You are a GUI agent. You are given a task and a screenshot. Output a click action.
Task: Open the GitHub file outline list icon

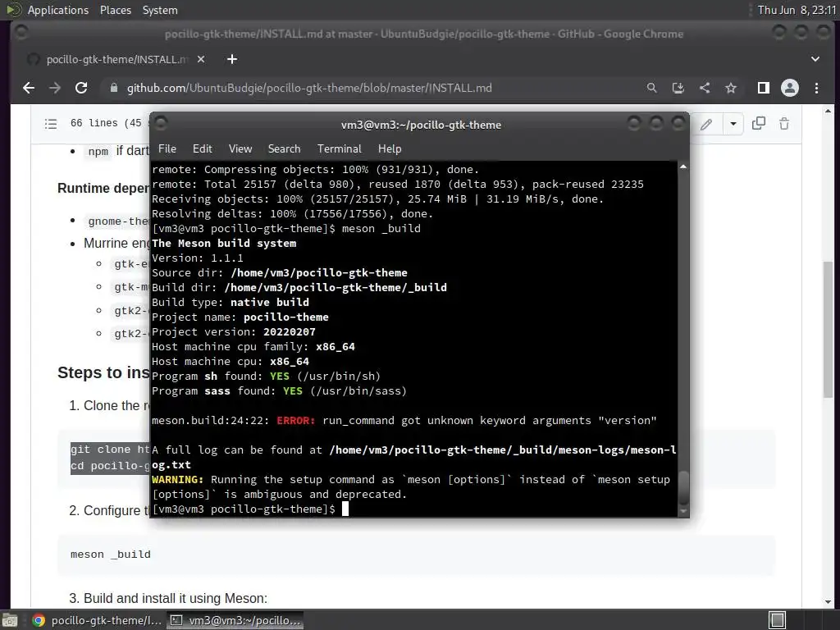(51, 124)
